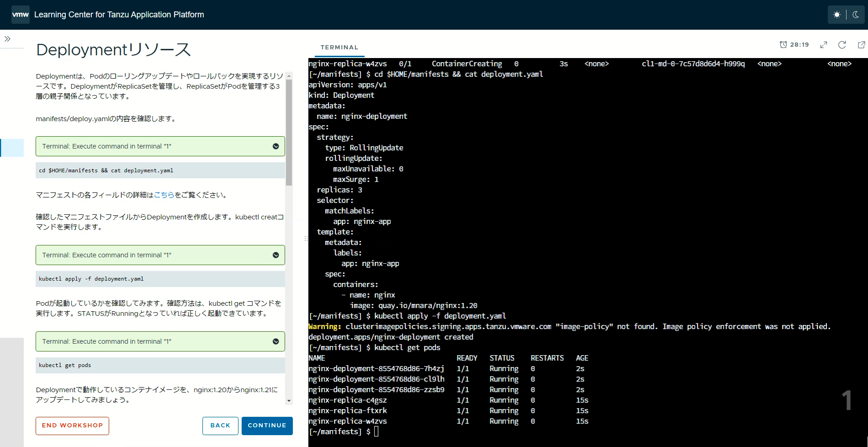The width and height of the screenshot is (868, 447).
Task: Proceed with the CONTINUE button
Action: coord(267,426)
